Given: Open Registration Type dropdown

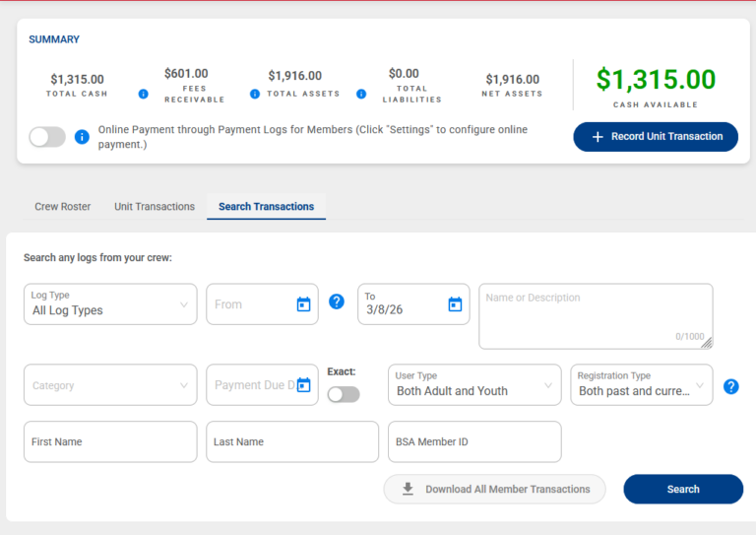Looking at the screenshot, I should [641, 385].
